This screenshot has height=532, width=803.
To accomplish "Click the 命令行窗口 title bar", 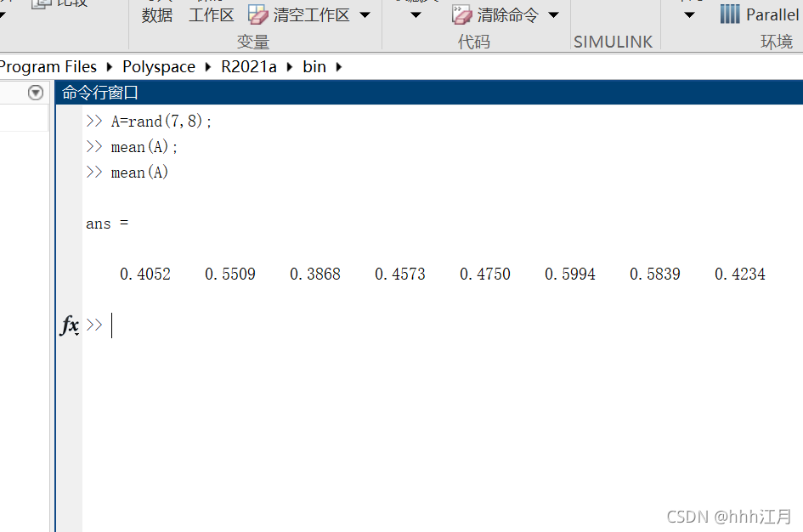I will pos(429,93).
